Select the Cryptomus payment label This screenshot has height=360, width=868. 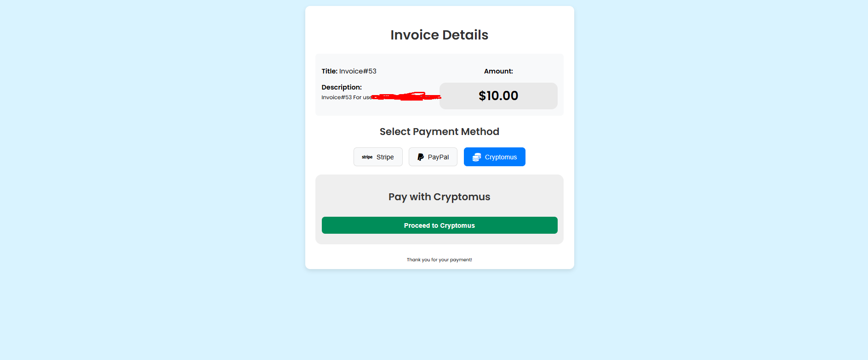[501, 157]
